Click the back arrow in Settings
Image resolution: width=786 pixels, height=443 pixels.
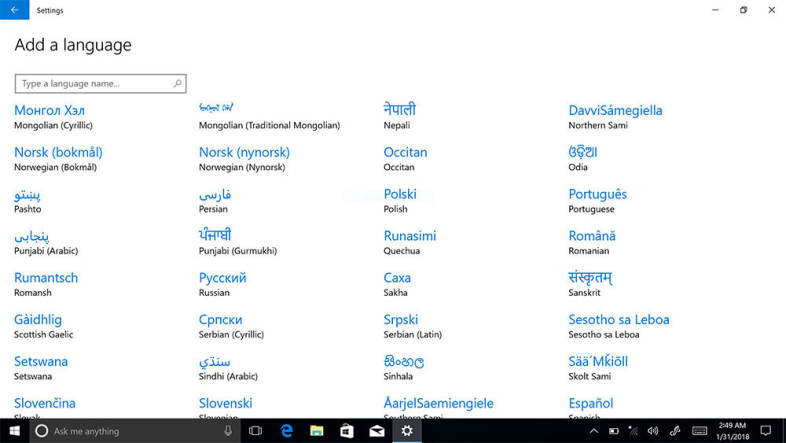point(13,10)
